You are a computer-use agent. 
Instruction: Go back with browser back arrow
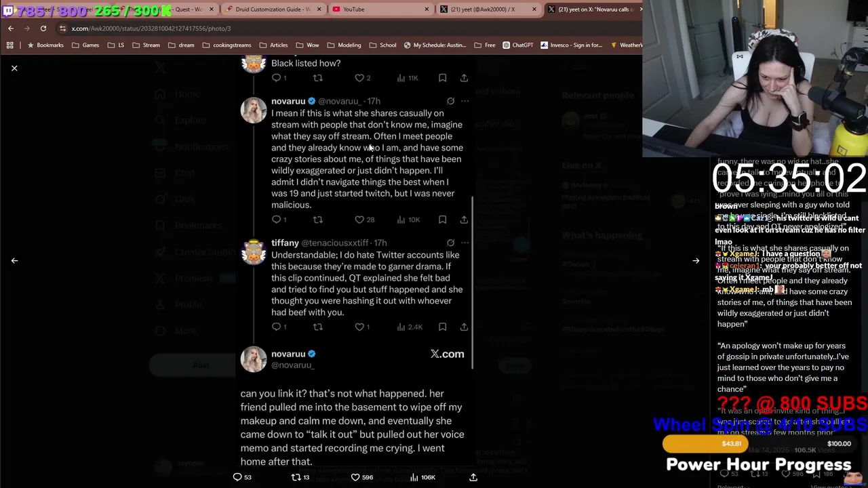[10, 28]
